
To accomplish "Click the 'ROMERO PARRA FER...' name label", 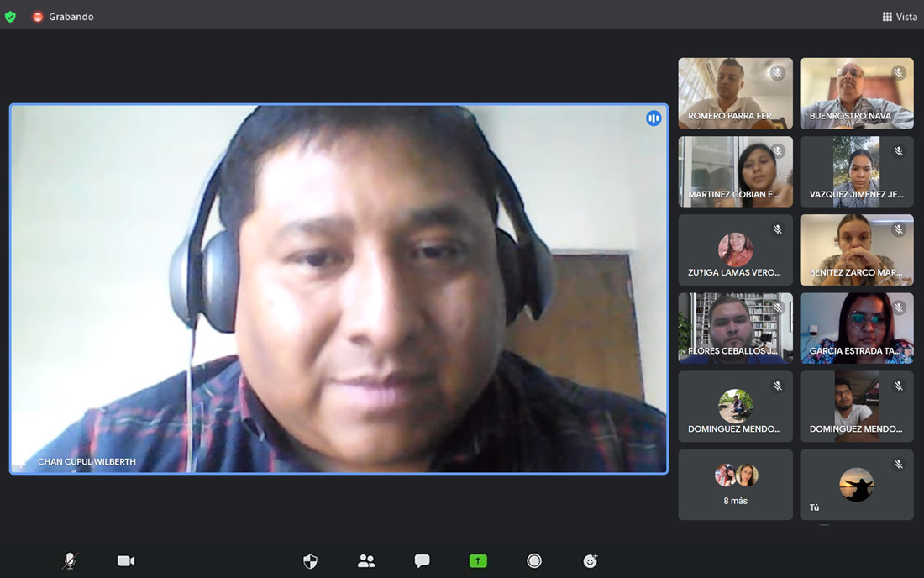I will pos(733,116).
